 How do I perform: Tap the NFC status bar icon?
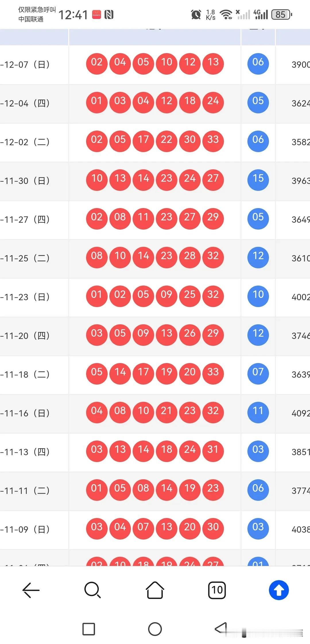pyautogui.click(x=109, y=14)
